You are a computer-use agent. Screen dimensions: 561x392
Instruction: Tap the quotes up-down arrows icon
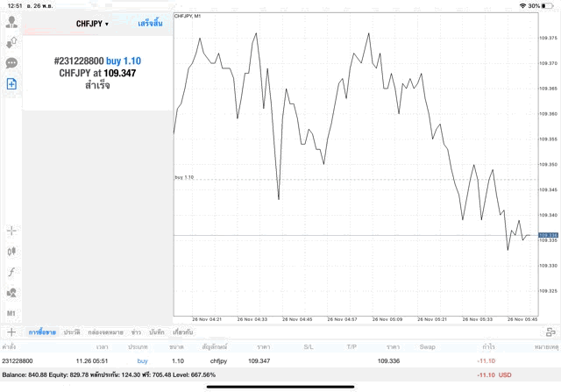tap(11, 41)
